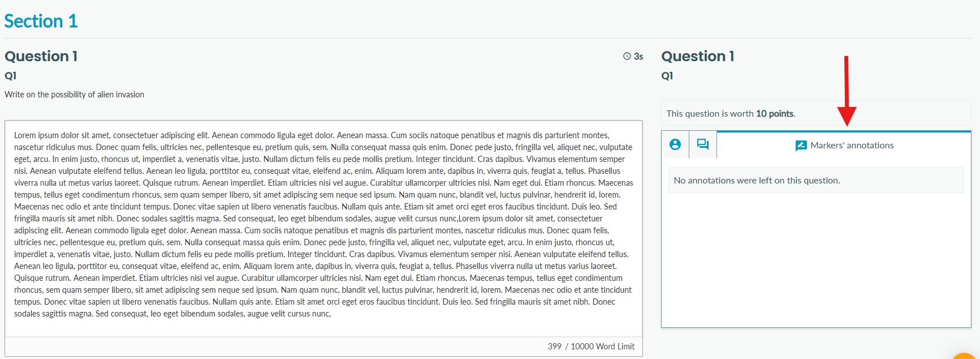Click the markers' annotations pencil icon
The height and width of the screenshot is (359, 980).
click(801, 146)
